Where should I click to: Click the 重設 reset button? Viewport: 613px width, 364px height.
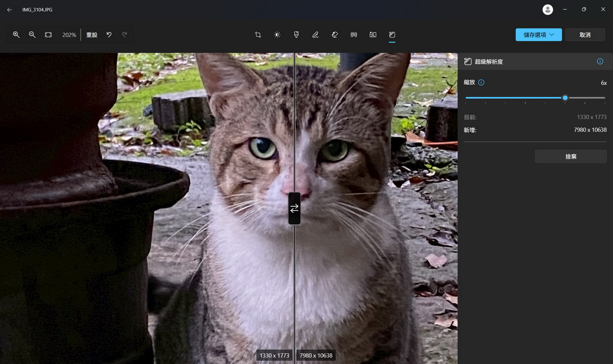coord(92,35)
